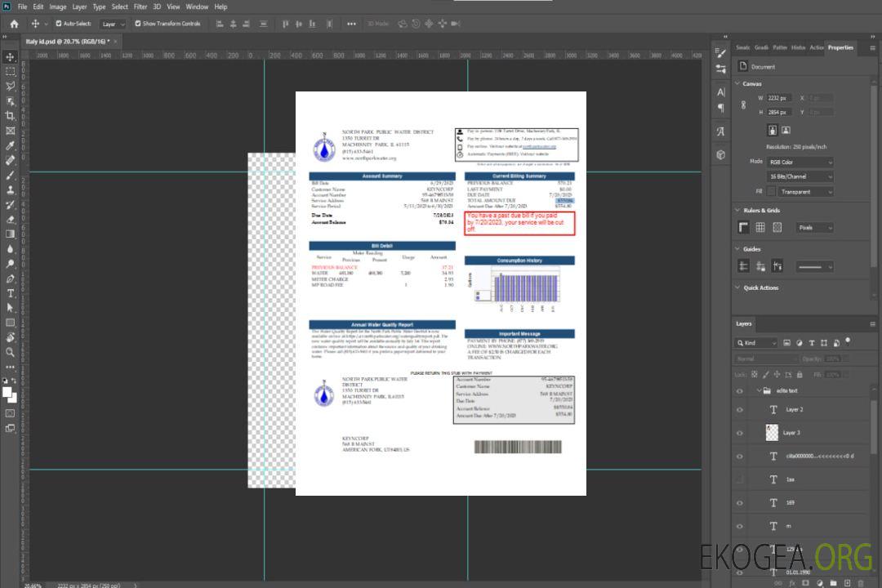
Task: Select the Horizontal Type tool
Action: pyautogui.click(x=11, y=293)
